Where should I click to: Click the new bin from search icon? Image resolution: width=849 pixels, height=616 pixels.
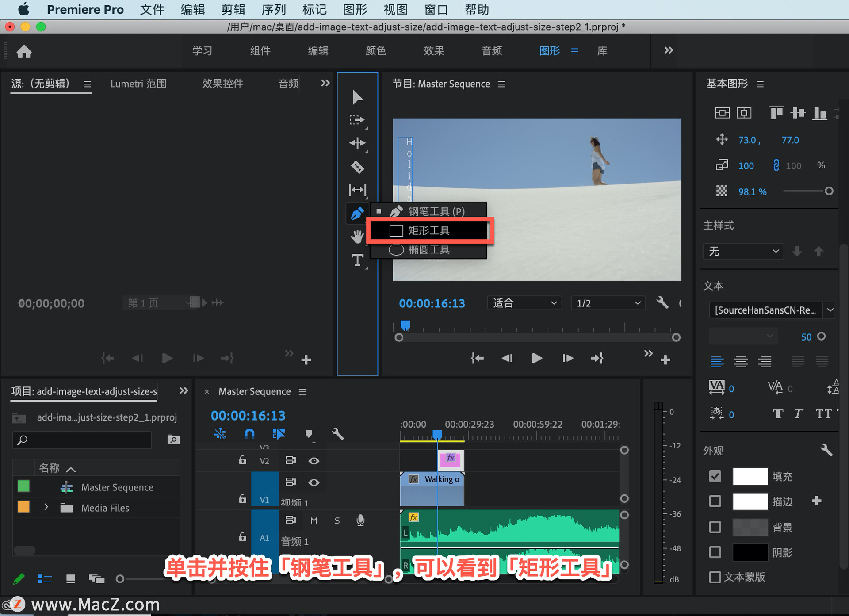[x=173, y=439]
